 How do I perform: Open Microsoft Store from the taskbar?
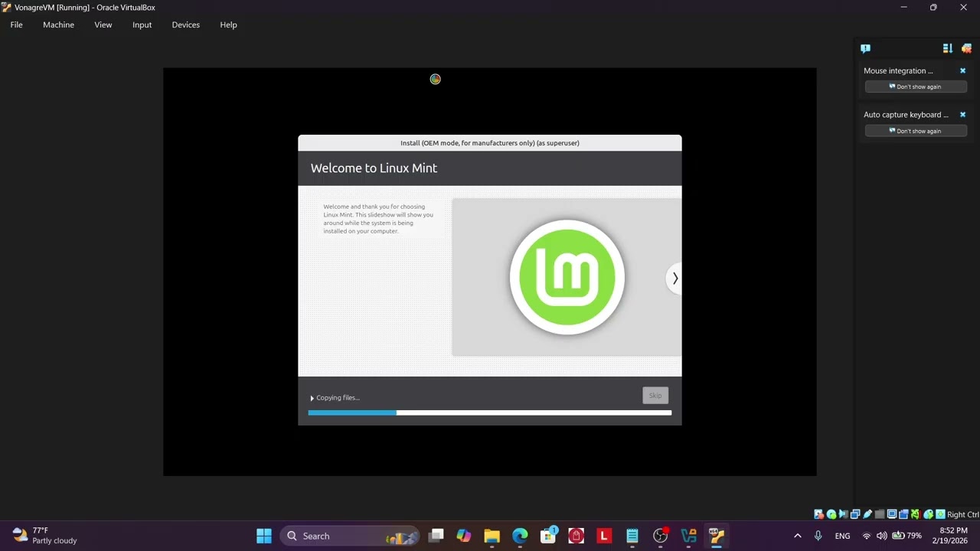click(x=548, y=536)
